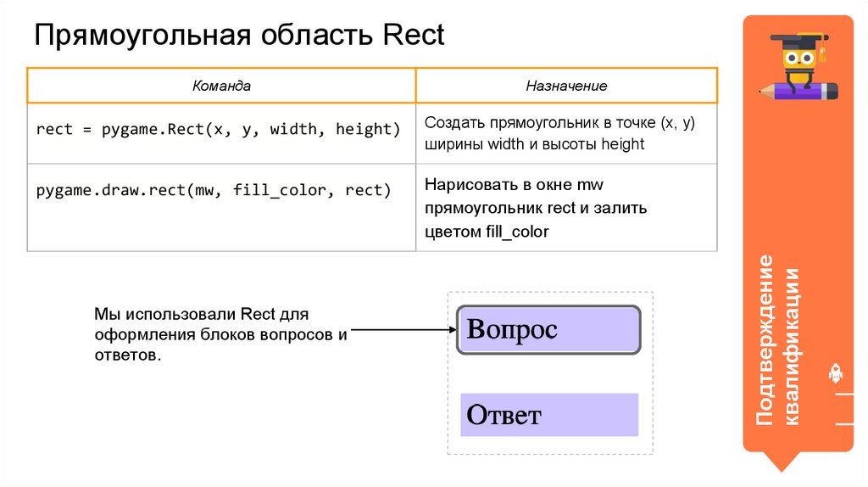This screenshot has height=487, width=868.
Task: Click the vertical 'Подтверждение квалификации' label
Action: click(777, 339)
